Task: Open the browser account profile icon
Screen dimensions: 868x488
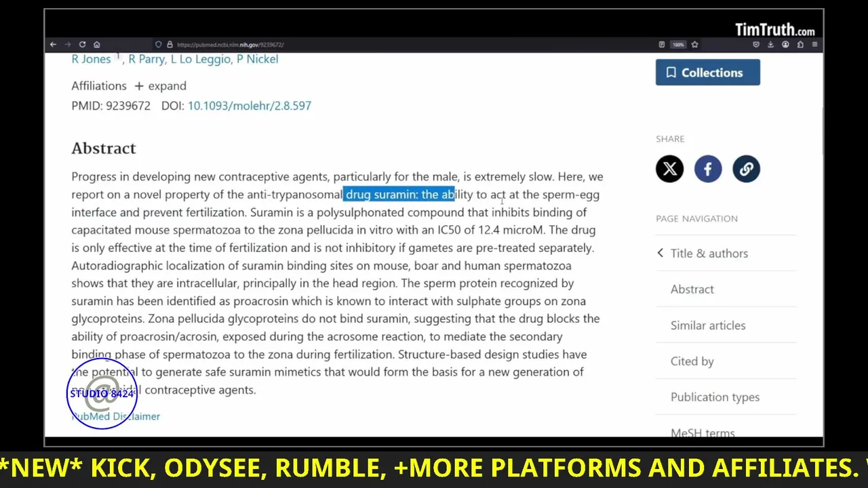Action: [785, 45]
